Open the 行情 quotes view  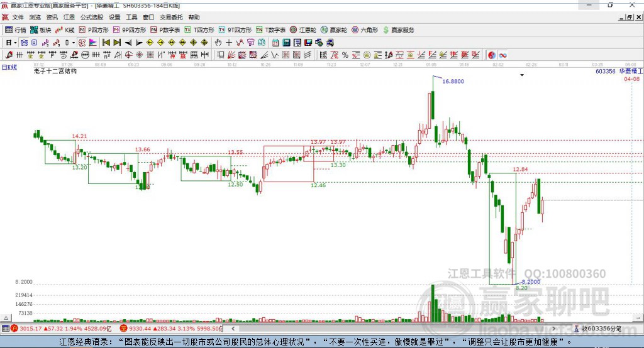[16, 30]
